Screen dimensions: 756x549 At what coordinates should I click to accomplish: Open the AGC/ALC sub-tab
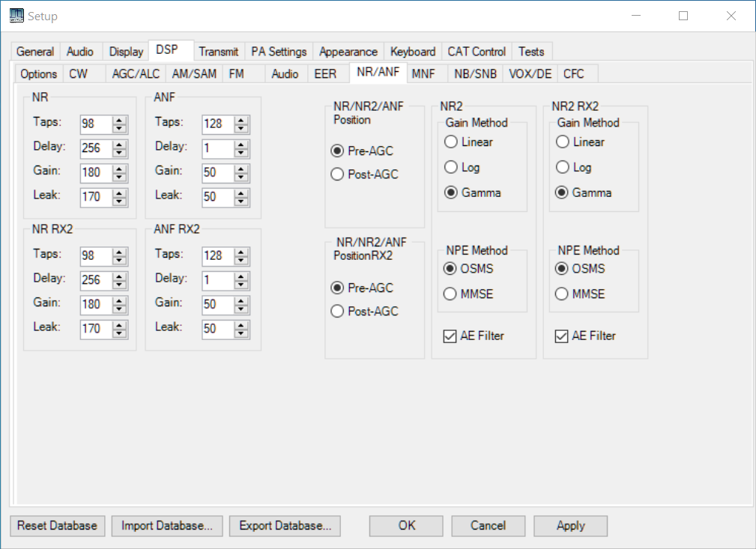(x=136, y=73)
